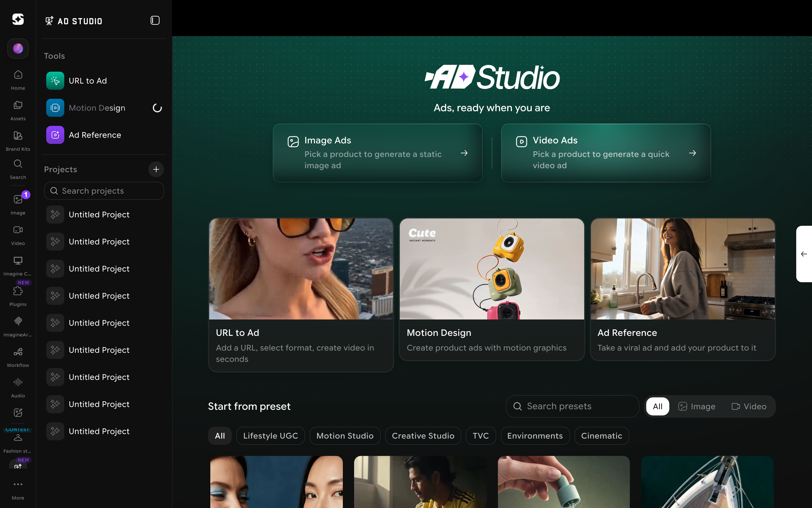This screenshot has width=812, height=508.
Task: Select the Creative Studio category tab
Action: [423, 436]
